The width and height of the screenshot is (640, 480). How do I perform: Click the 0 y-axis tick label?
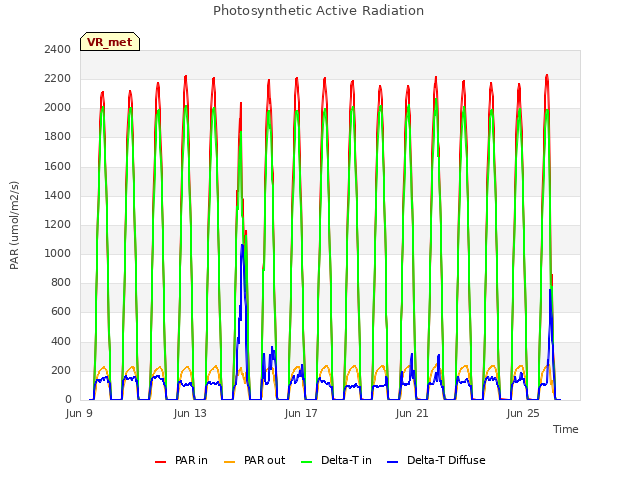(x=68, y=400)
